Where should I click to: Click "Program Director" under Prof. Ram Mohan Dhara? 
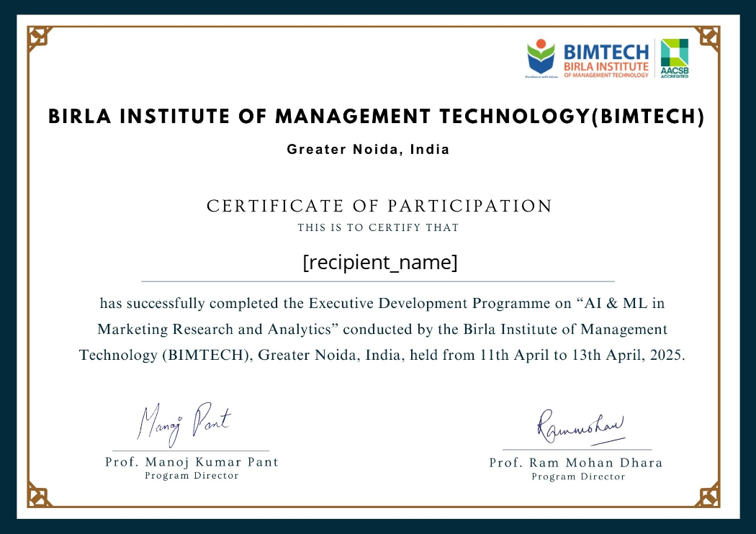pos(578,476)
